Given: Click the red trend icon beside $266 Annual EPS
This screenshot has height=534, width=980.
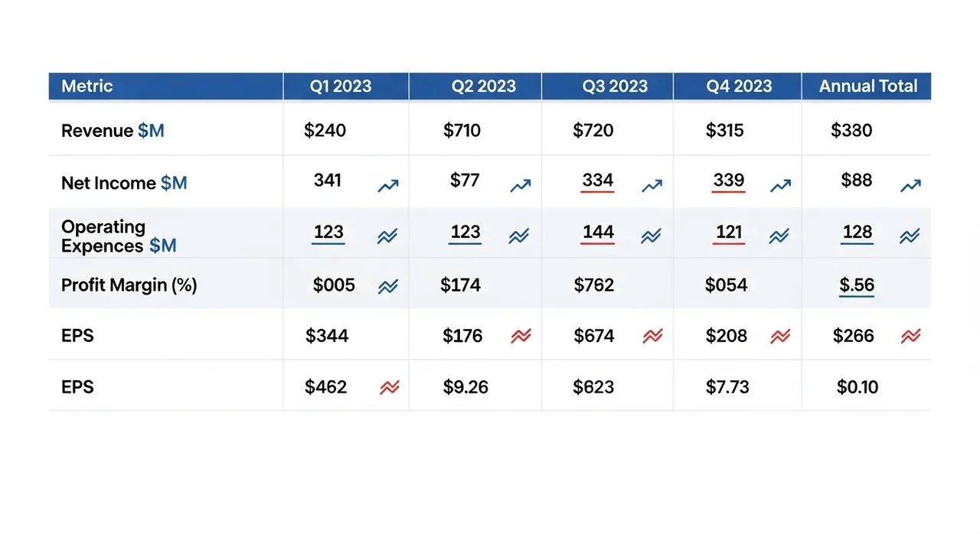Looking at the screenshot, I should click(911, 337).
